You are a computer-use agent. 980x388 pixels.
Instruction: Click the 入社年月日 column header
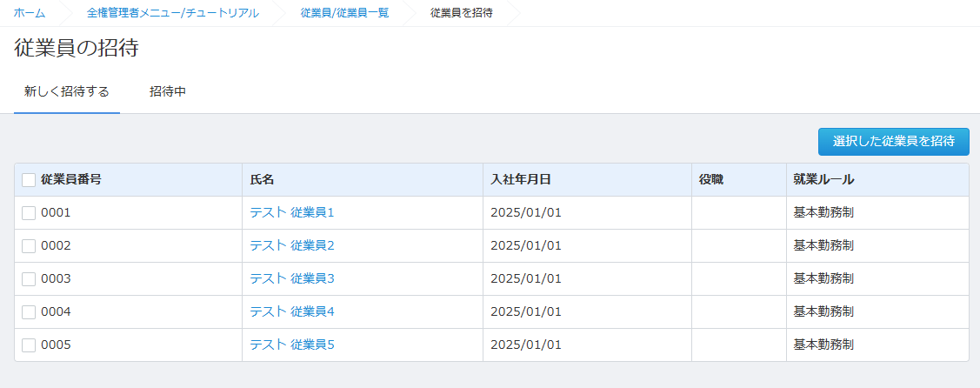(521, 180)
